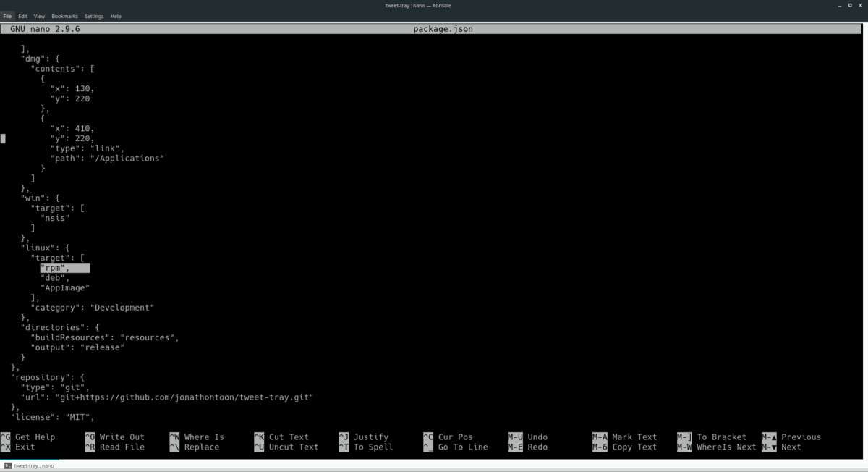Click the M-A Mark Text shortcut hint

click(625, 437)
